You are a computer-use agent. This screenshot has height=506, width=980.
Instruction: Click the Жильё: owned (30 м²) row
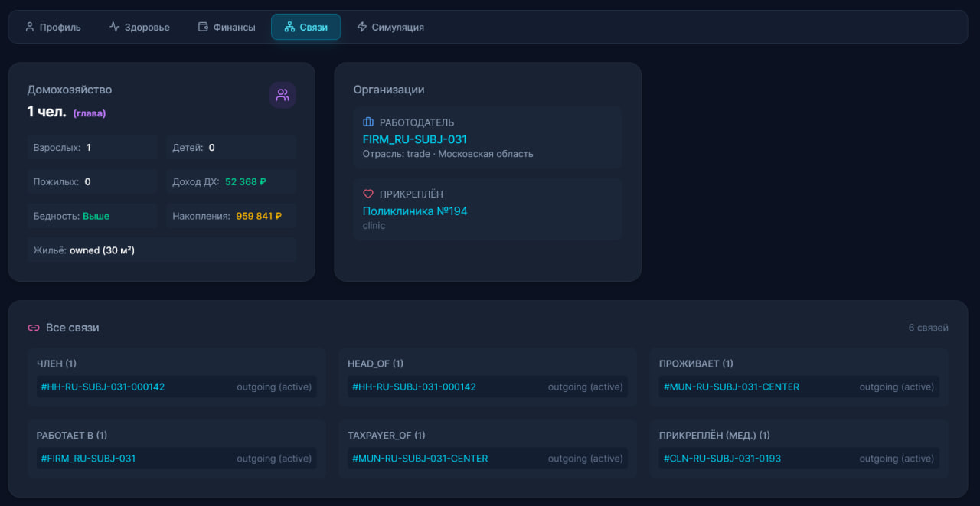coord(162,250)
